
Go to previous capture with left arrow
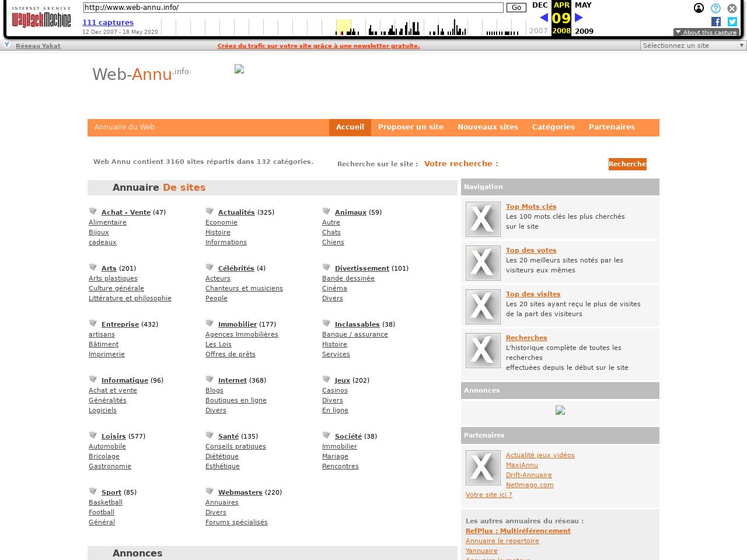tap(544, 17)
